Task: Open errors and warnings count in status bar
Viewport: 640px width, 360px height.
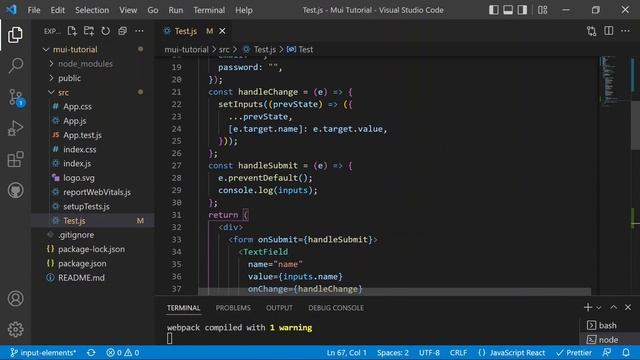Action: (123, 353)
